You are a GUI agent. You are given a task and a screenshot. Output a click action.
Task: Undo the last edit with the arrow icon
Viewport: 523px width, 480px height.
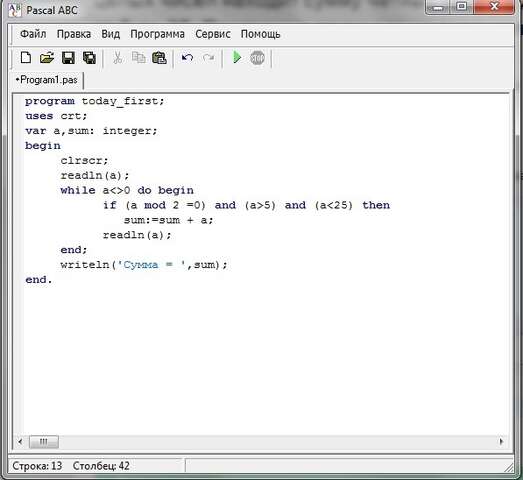[187, 58]
